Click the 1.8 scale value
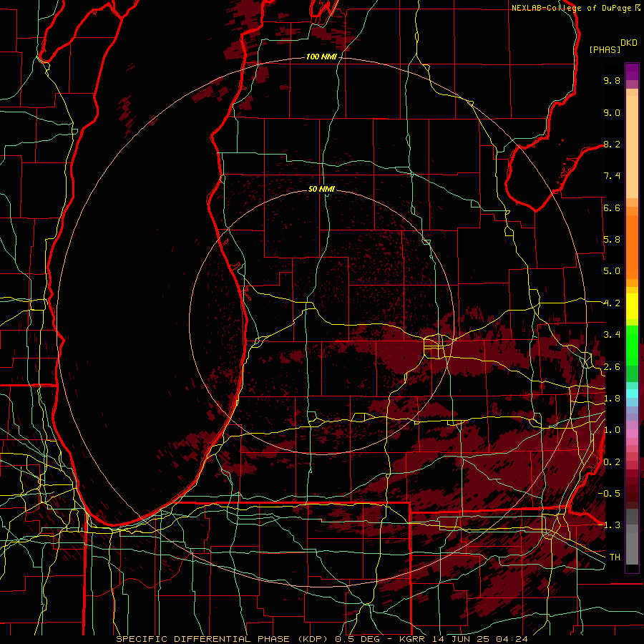Screen dimensions: 644x644 point(612,399)
